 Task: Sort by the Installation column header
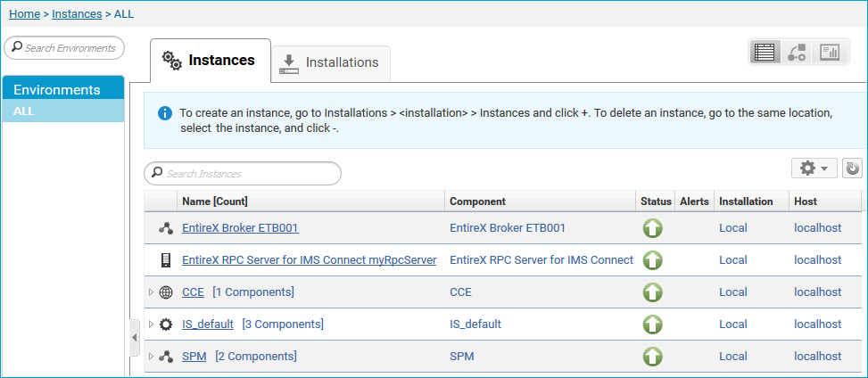(x=751, y=201)
